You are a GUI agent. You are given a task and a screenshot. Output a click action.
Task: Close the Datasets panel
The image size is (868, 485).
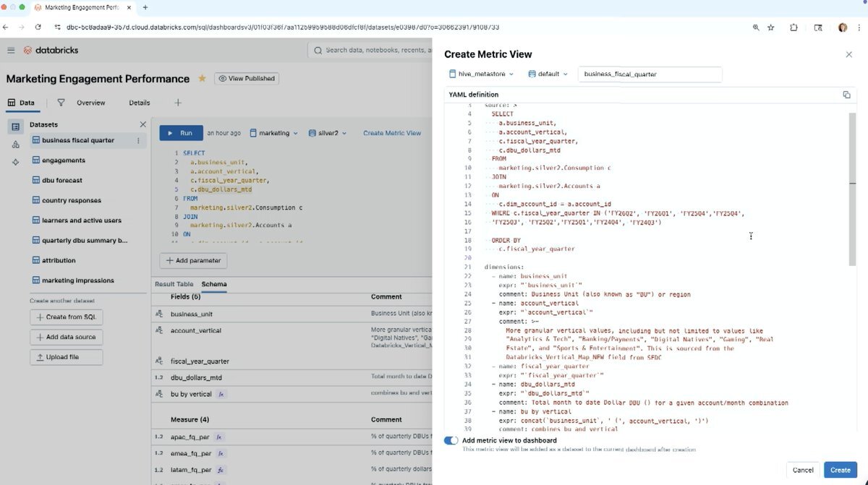pos(142,124)
